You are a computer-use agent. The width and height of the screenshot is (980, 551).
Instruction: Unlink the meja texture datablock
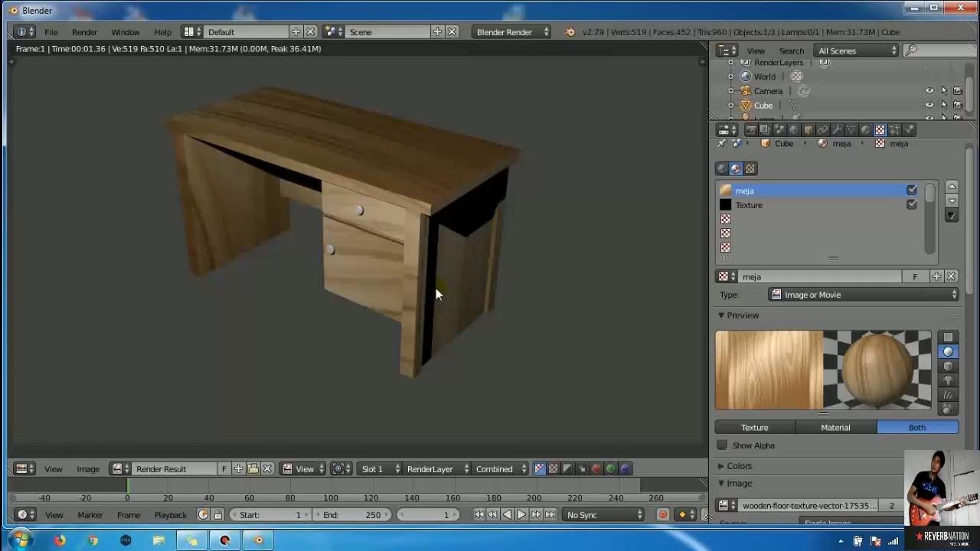951,277
